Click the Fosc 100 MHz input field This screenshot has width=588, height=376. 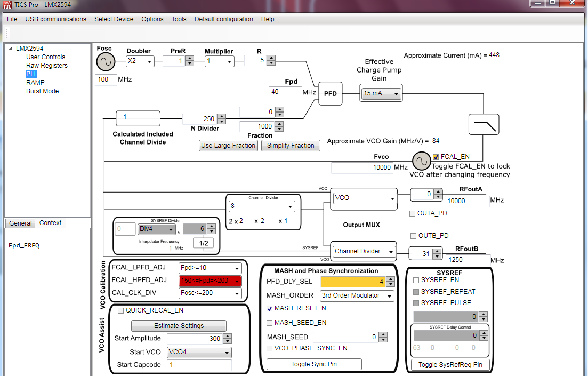pos(106,79)
